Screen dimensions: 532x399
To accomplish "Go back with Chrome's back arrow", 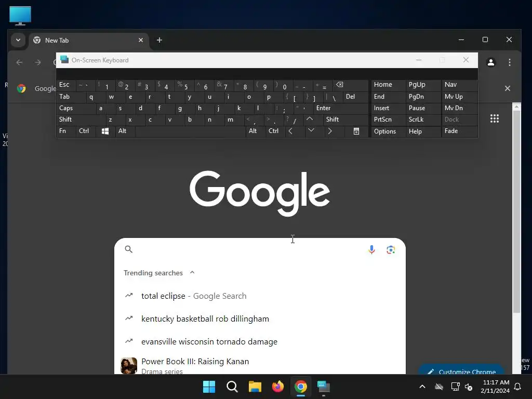I will [x=19, y=62].
